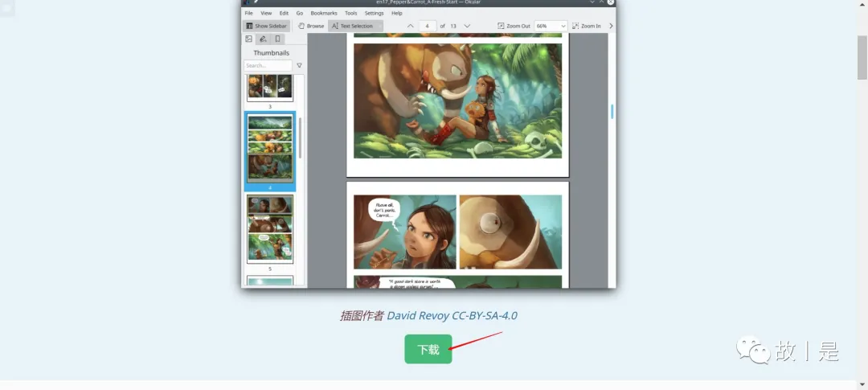
Task: Select the Browse hand tool
Action: click(x=311, y=26)
